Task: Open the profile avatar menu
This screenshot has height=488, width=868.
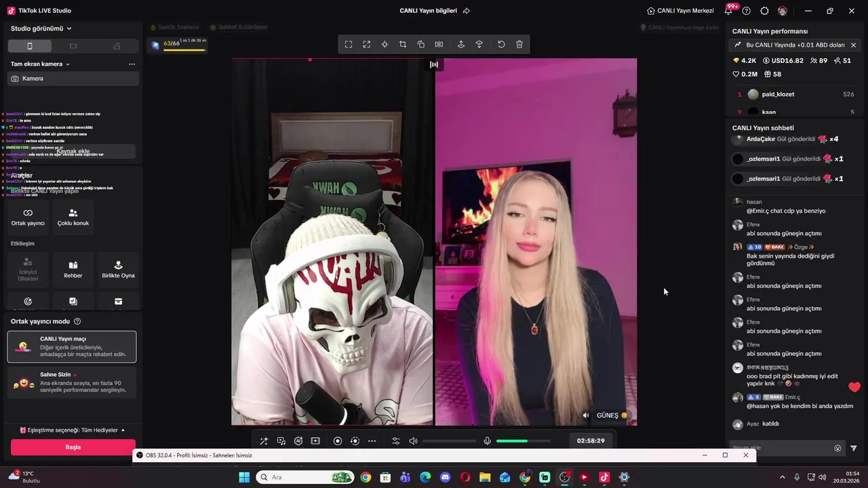Action: (x=783, y=11)
